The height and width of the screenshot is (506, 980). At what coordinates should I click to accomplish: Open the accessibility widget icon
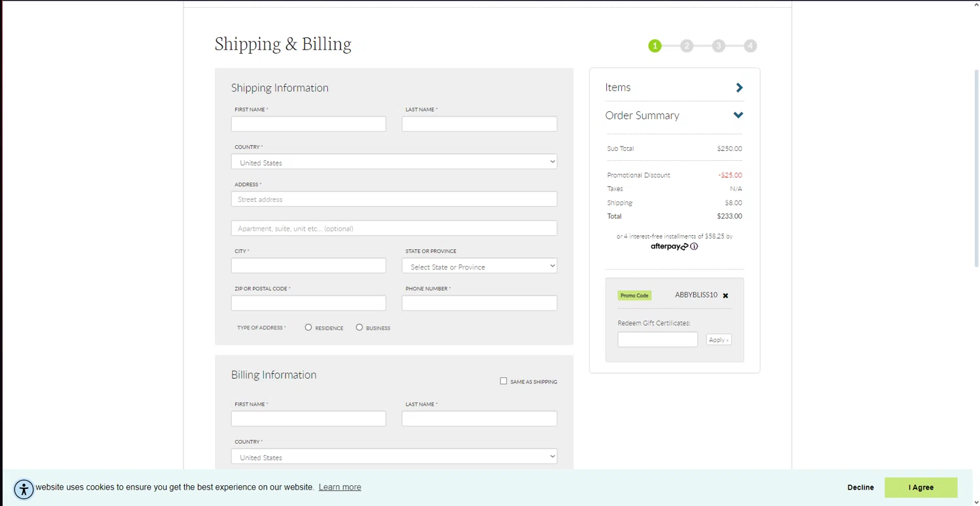[24, 489]
